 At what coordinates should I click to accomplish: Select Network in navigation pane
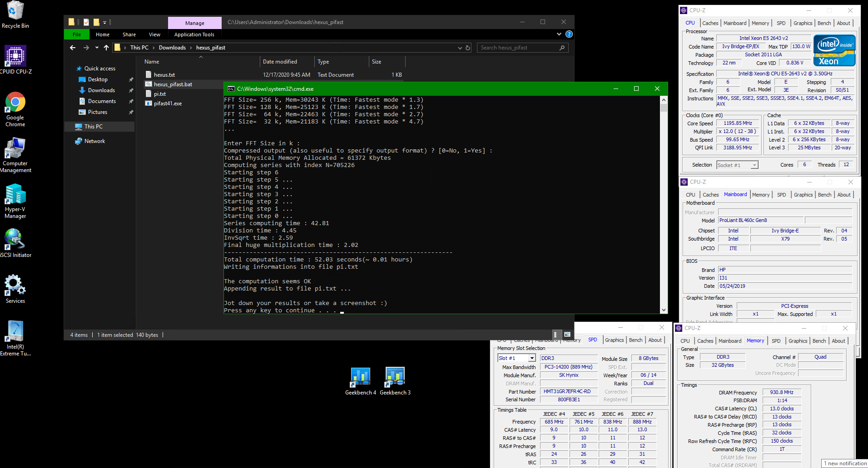(x=94, y=141)
